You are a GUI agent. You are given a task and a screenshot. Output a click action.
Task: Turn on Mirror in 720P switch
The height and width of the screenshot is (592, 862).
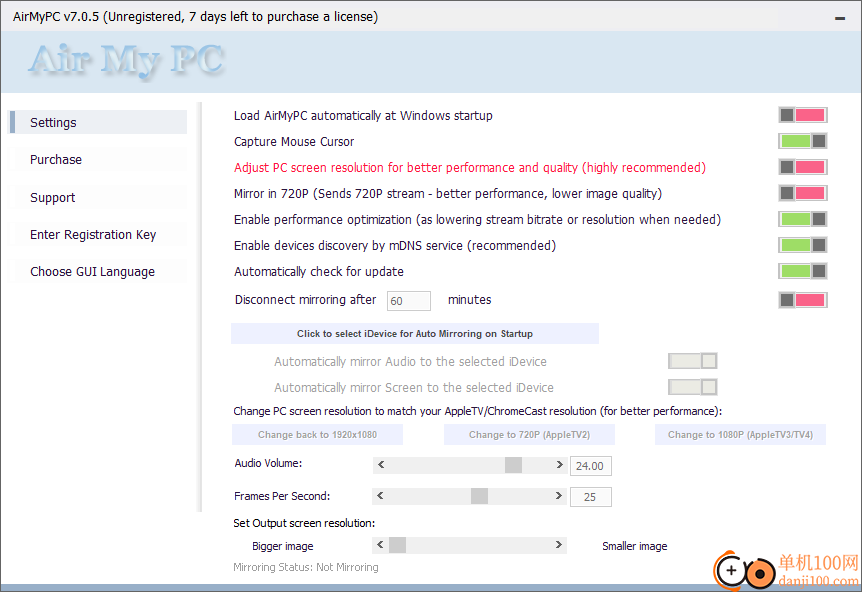coord(803,193)
